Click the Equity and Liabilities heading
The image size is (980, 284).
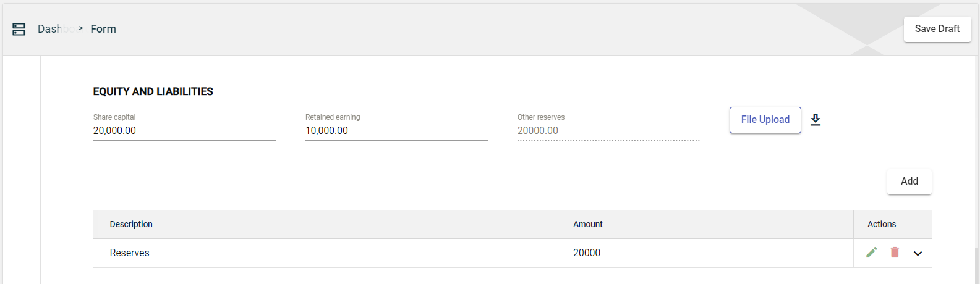153,91
